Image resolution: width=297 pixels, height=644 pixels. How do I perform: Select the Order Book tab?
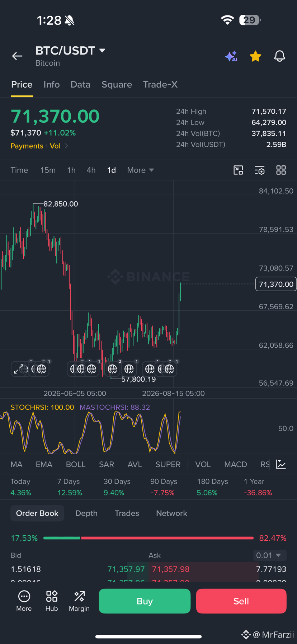[x=37, y=513]
